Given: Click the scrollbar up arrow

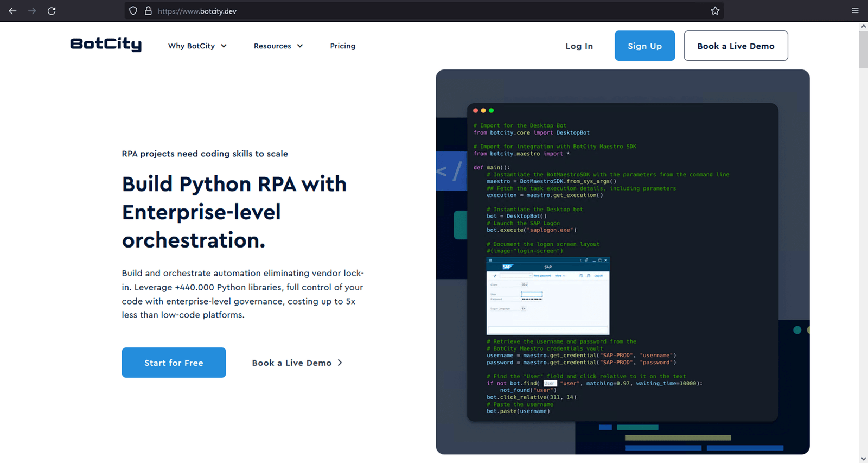Looking at the screenshot, I should (863, 26).
